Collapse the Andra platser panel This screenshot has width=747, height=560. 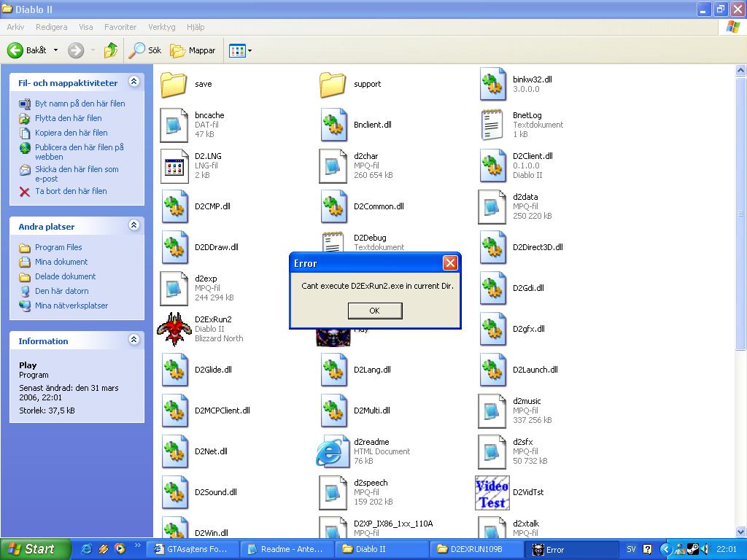point(133,226)
